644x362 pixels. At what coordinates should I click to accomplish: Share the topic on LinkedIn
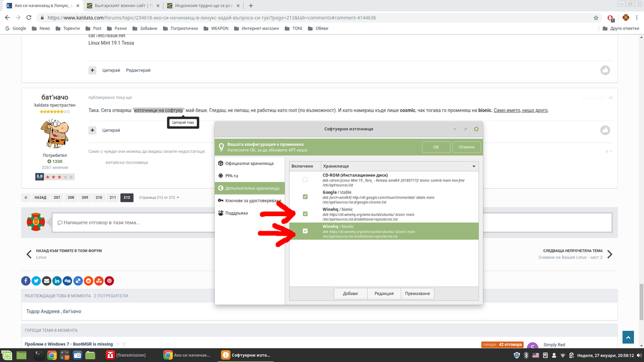[57, 281]
